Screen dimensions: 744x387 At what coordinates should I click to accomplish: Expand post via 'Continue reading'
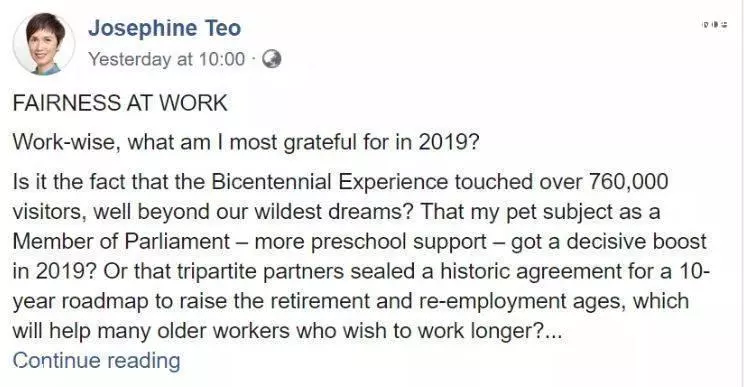[96, 360]
